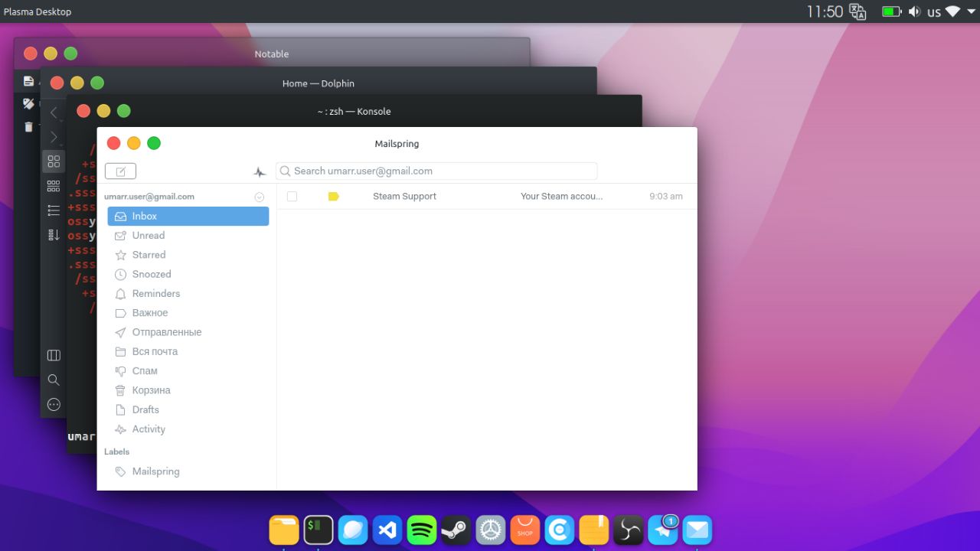The width and height of the screenshot is (980, 551).
Task: Open Telegram with one unread badge in dock
Action: (663, 530)
